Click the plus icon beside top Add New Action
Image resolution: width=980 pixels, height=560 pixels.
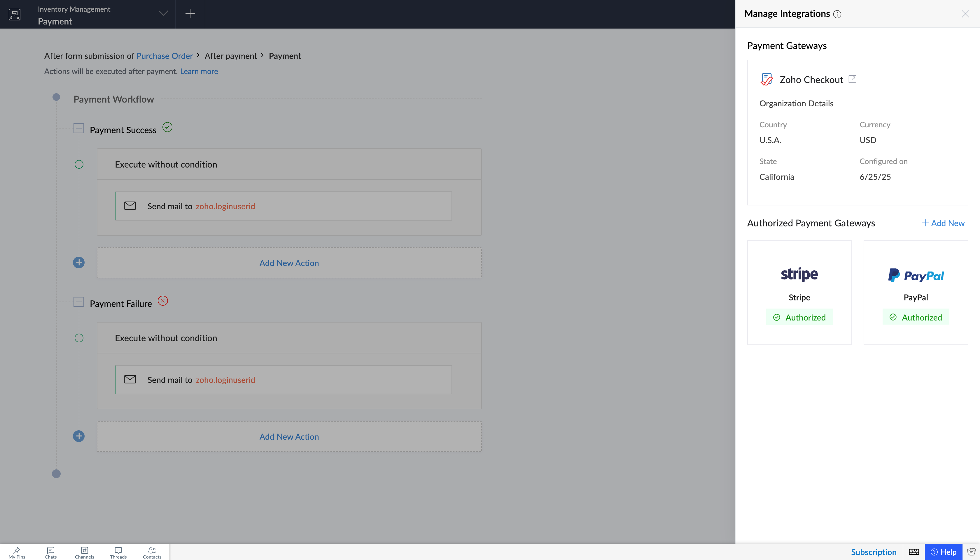79,263
